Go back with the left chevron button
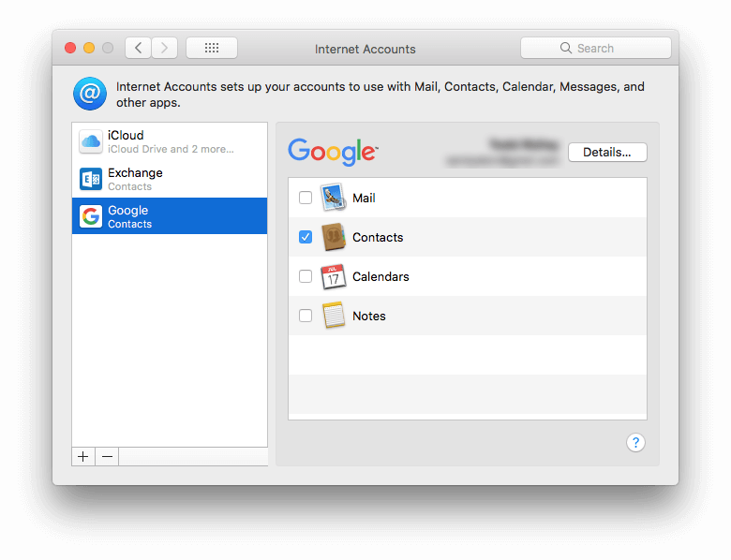 (138, 48)
